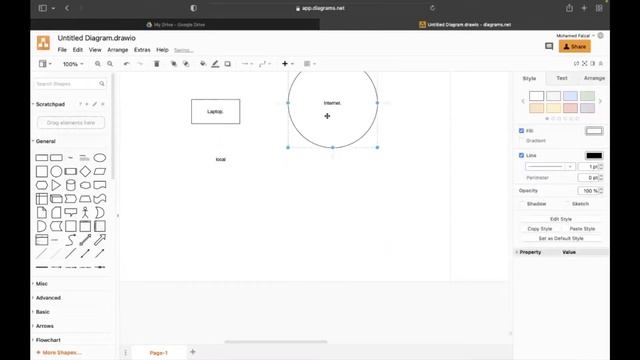Enable the Sketch checkbox
This screenshot has width=640, height=360.
pyautogui.click(x=567, y=204)
